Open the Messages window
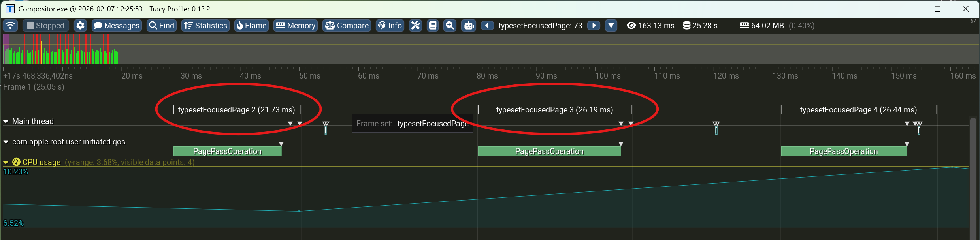980x240 pixels. [117, 26]
